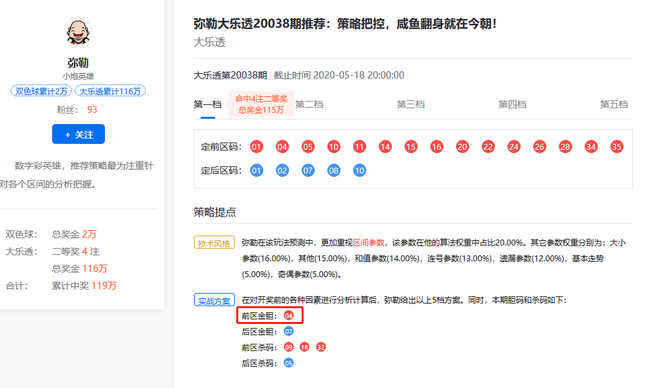
Task: Click the 粉丝 count 93
Action: coord(92,109)
